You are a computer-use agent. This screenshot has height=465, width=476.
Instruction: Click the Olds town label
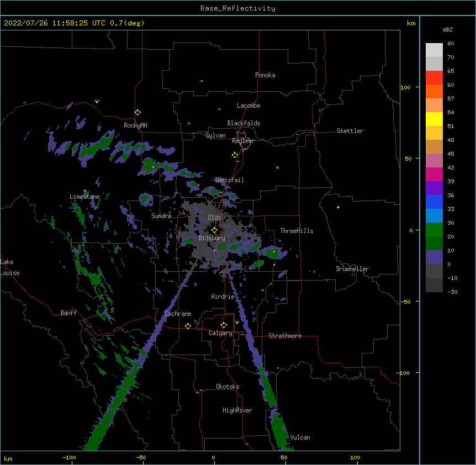click(214, 218)
